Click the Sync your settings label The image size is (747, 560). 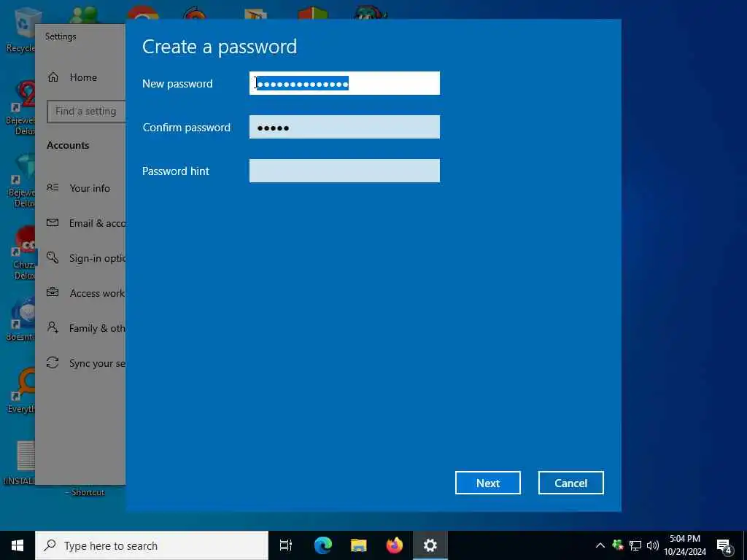97,363
